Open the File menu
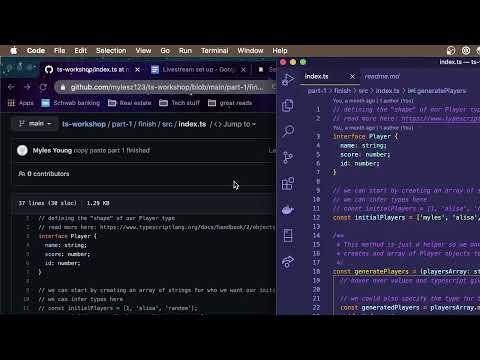 coord(60,51)
